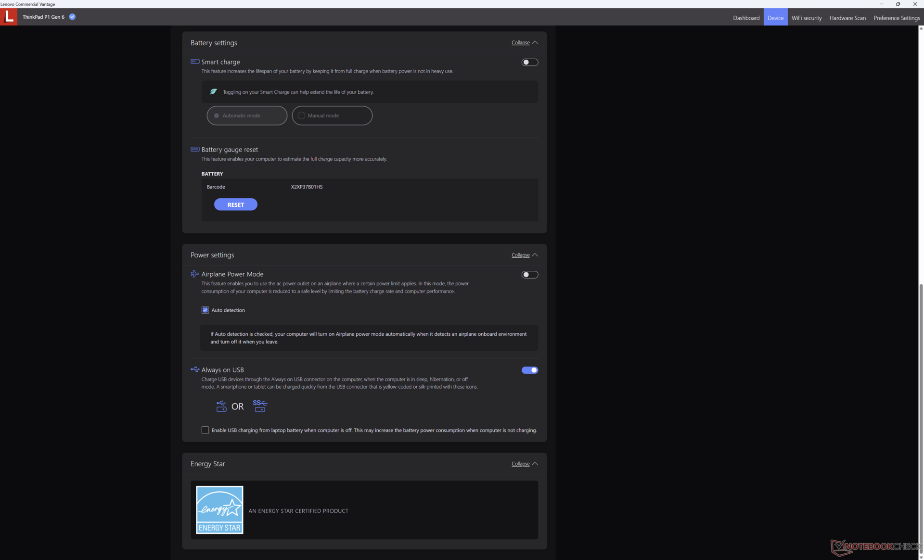Turn on Airplane Power Mode switch
Viewport: 924px width, 560px height.
click(529, 275)
